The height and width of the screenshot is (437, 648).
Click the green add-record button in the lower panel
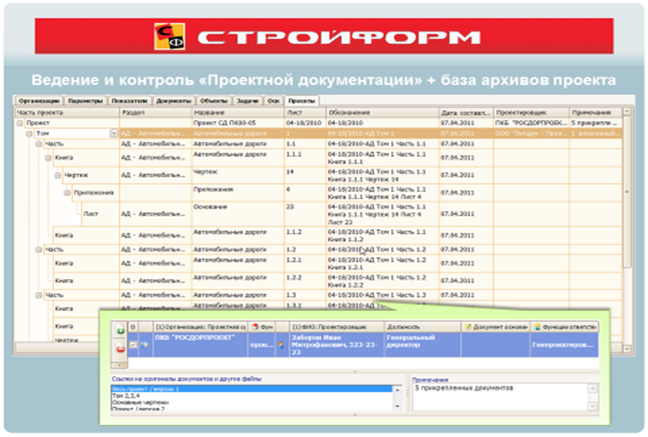pyautogui.click(x=120, y=330)
